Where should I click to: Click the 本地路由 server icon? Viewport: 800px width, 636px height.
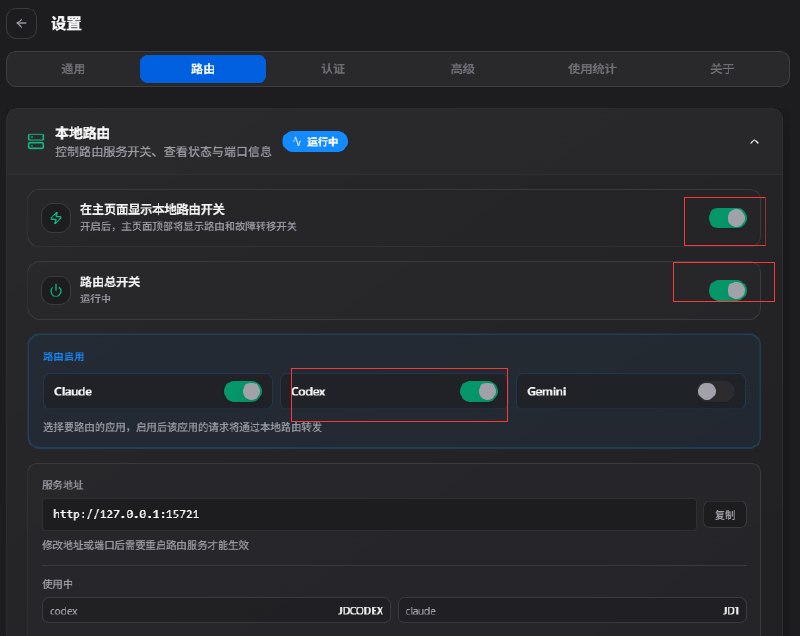tap(36, 141)
